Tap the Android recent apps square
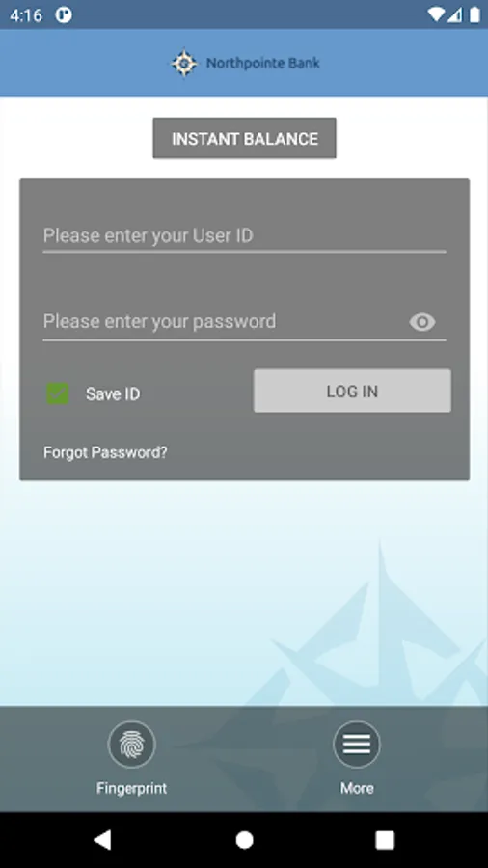 click(385, 840)
